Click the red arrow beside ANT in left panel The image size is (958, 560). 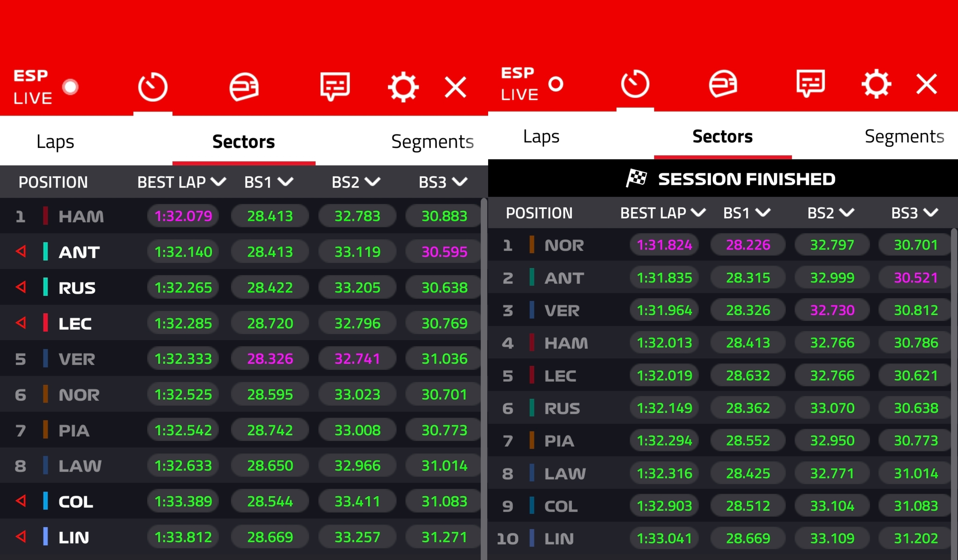(21, 251)
